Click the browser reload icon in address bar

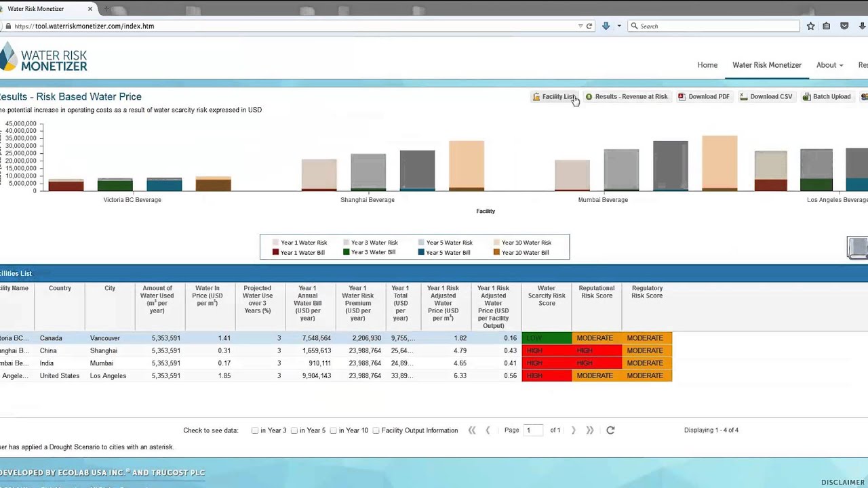coord(589,26)
